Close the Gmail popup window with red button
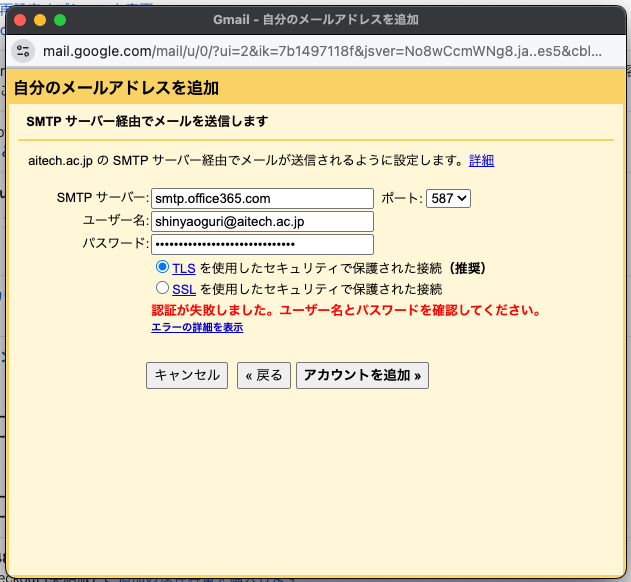631x582 pixels. click(20, 20)
